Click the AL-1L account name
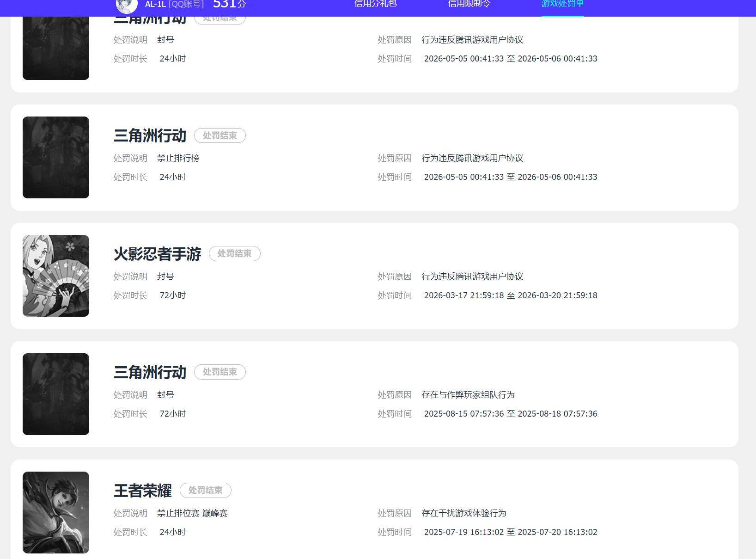Viewport: 756px width, 559px height. pos(155,5)
